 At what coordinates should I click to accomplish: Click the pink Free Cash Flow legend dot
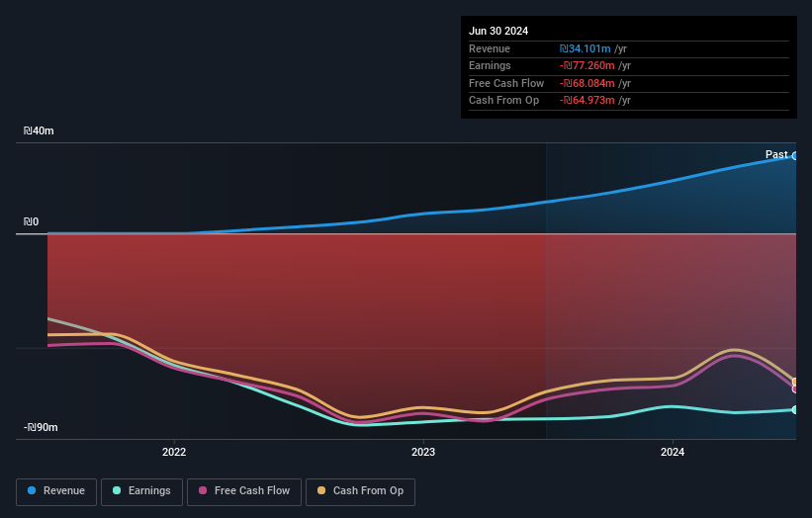pyautogui.click(x=203, y=490)
